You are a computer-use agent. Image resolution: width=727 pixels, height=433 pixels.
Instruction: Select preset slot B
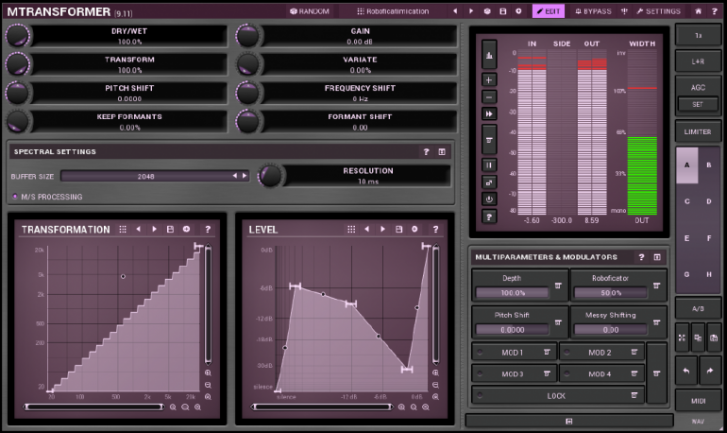(x=708, y=164)
